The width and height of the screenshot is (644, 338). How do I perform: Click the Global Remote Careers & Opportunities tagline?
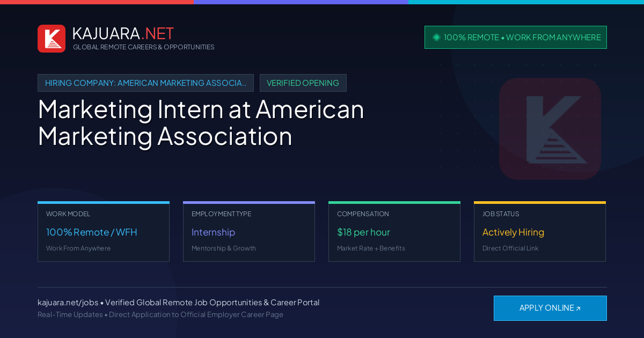pos(143,47)
